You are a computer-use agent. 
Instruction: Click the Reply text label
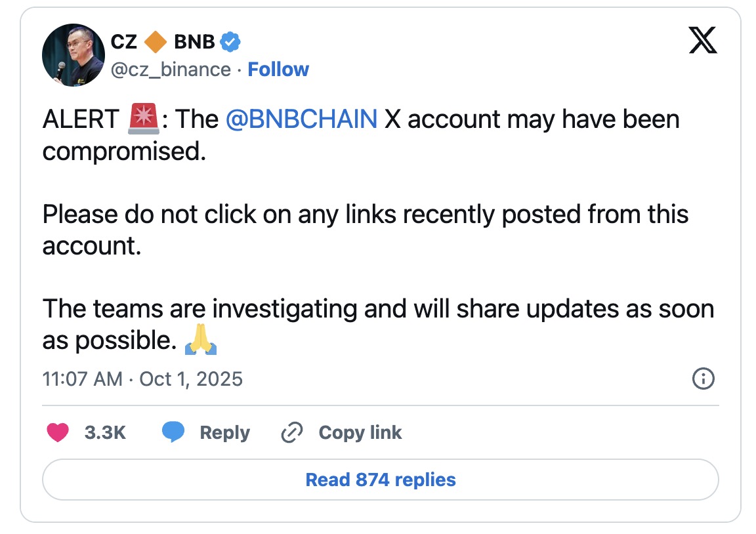coord(224,432)
